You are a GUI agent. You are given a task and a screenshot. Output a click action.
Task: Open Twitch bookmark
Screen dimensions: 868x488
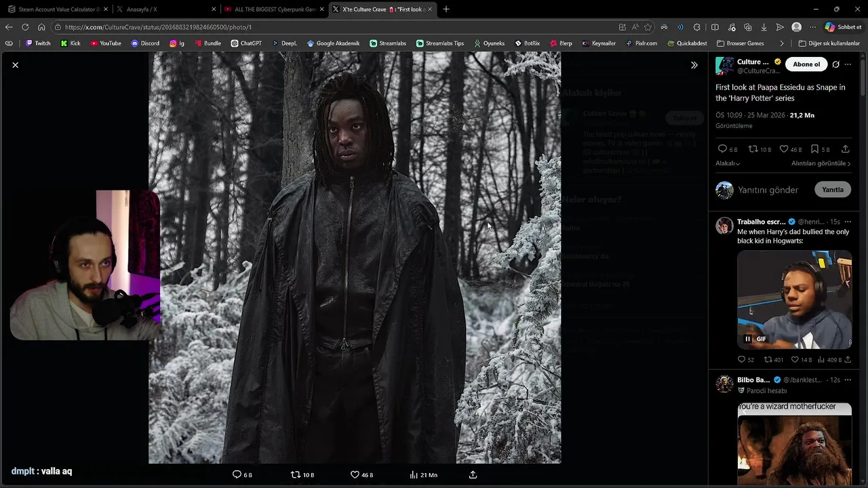[38, 43]
